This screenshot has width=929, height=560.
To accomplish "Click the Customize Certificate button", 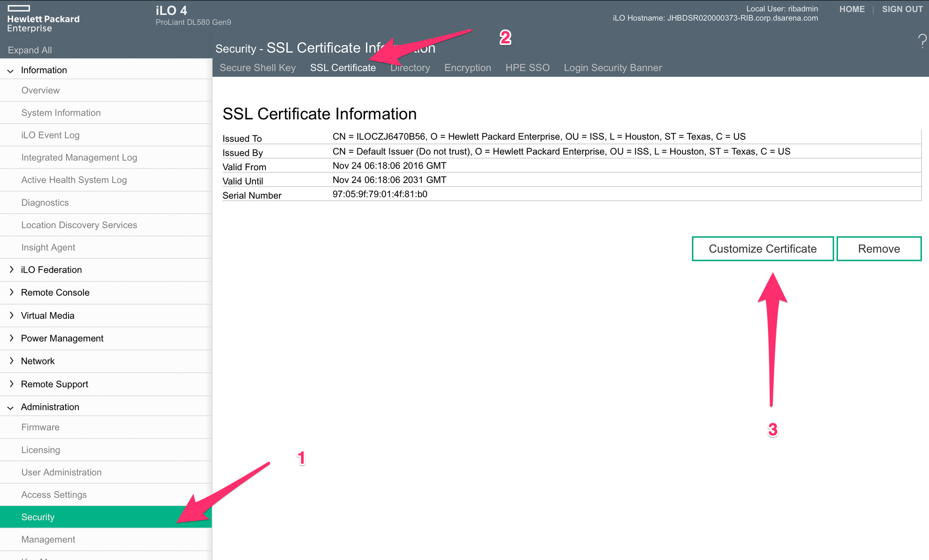I will coord(762,249).
